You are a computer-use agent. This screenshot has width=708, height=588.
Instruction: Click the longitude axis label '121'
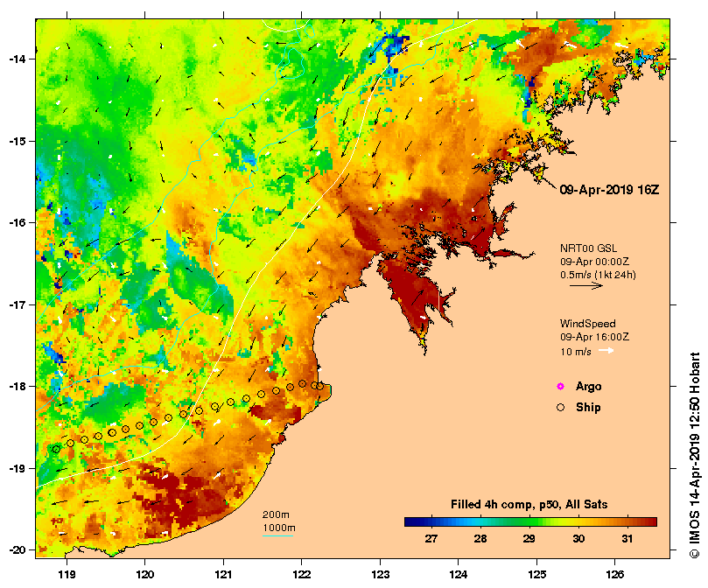click(x=223, y=575)
